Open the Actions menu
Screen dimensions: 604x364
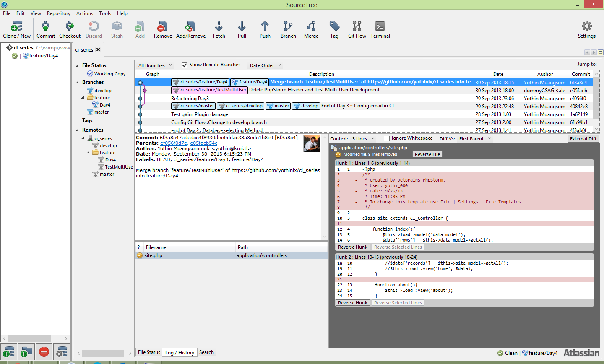point(85,13)
